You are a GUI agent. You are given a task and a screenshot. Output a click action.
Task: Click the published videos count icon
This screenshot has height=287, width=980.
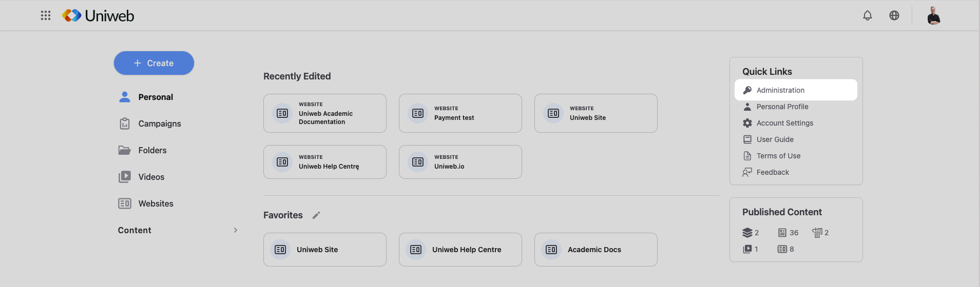(747, 249)
